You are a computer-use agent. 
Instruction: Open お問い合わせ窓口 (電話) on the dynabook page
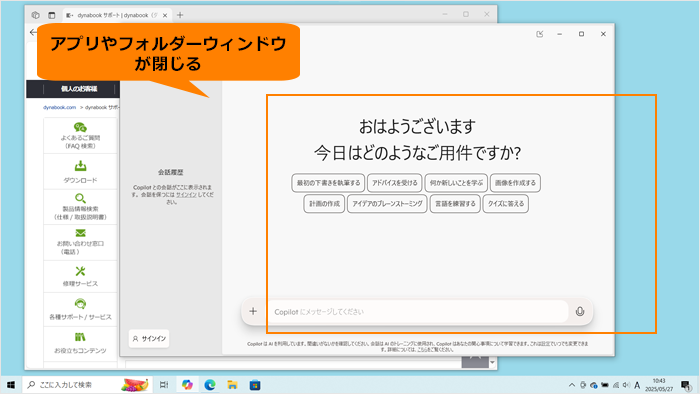[x=80, y=242]
